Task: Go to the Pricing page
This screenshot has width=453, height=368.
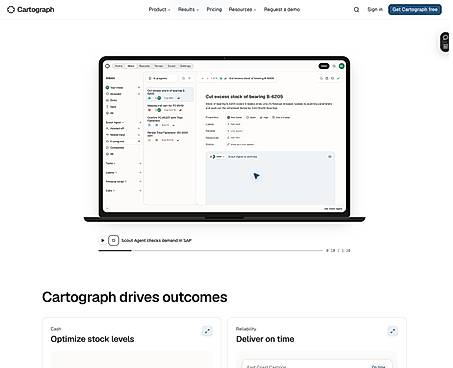Action: coord(214,10)
